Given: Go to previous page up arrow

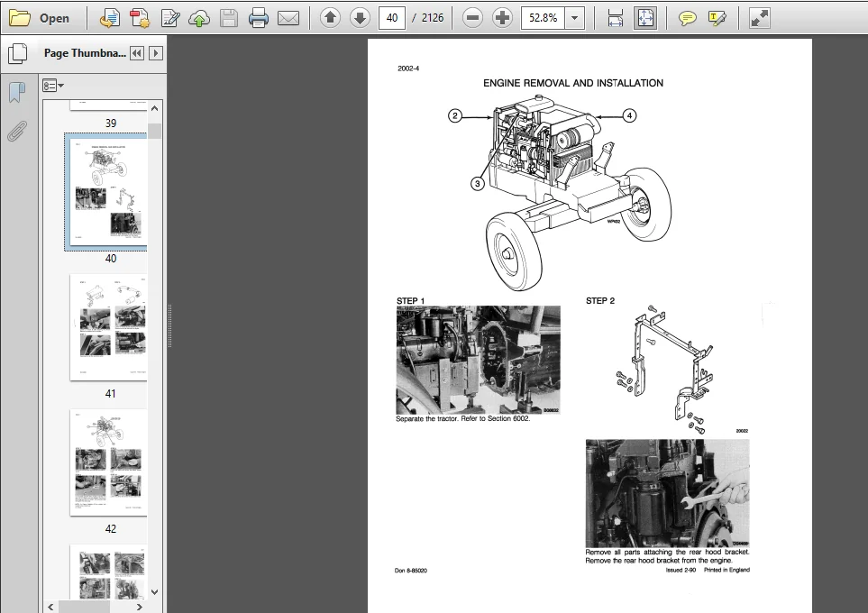Looking at the screenshot, I should click(330, 18).
